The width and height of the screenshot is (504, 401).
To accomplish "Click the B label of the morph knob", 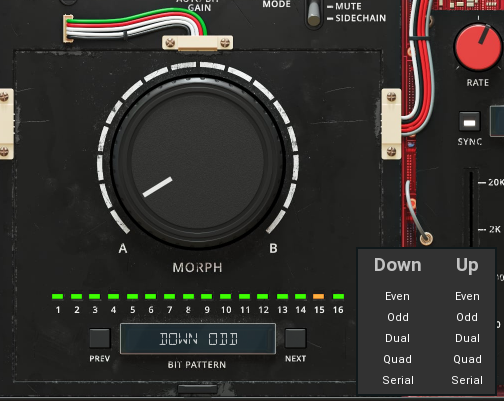I will pos(273,248).
